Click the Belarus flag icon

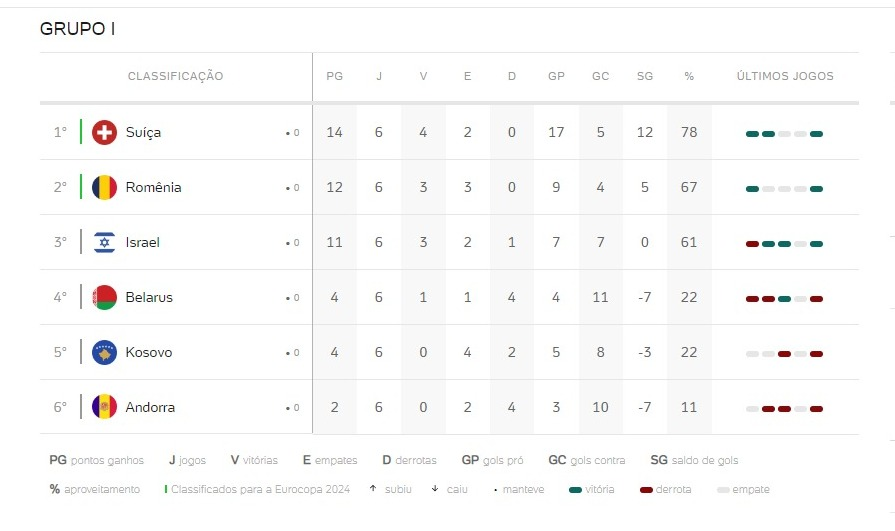(104, 297)
